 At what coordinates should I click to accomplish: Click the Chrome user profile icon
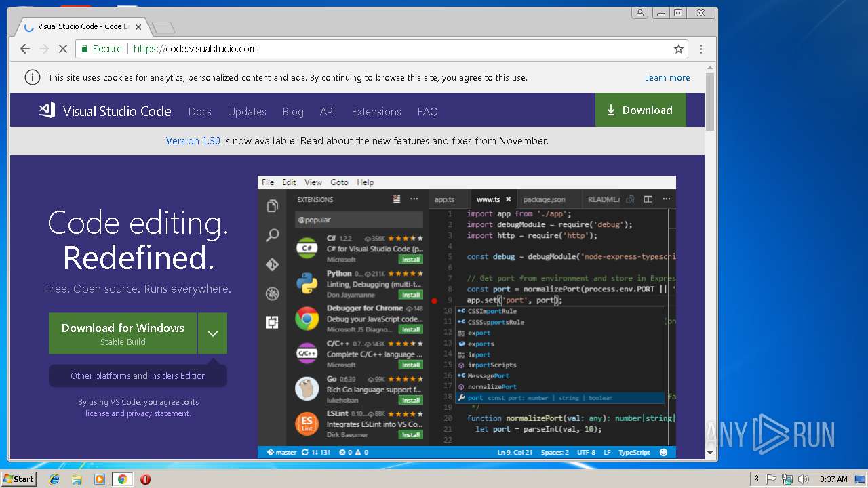coord(639,13)
